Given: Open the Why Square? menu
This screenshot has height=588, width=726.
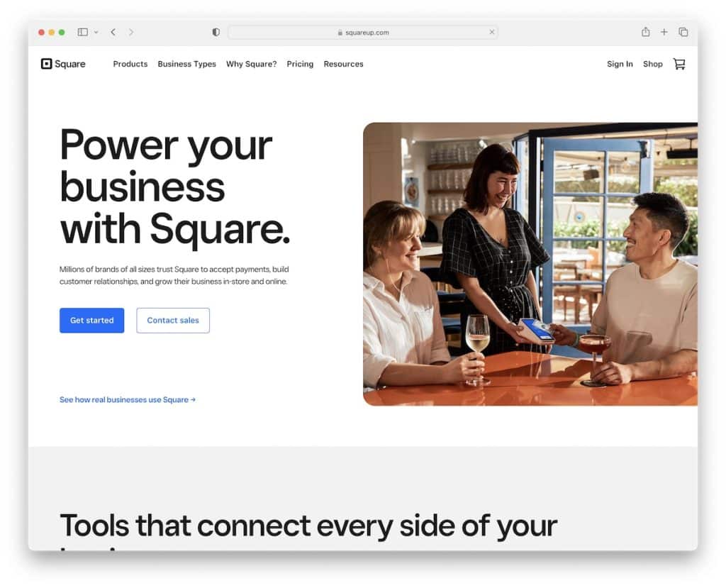Looking at the screenshot, I should pyautogui.click(x=252, y=64).
